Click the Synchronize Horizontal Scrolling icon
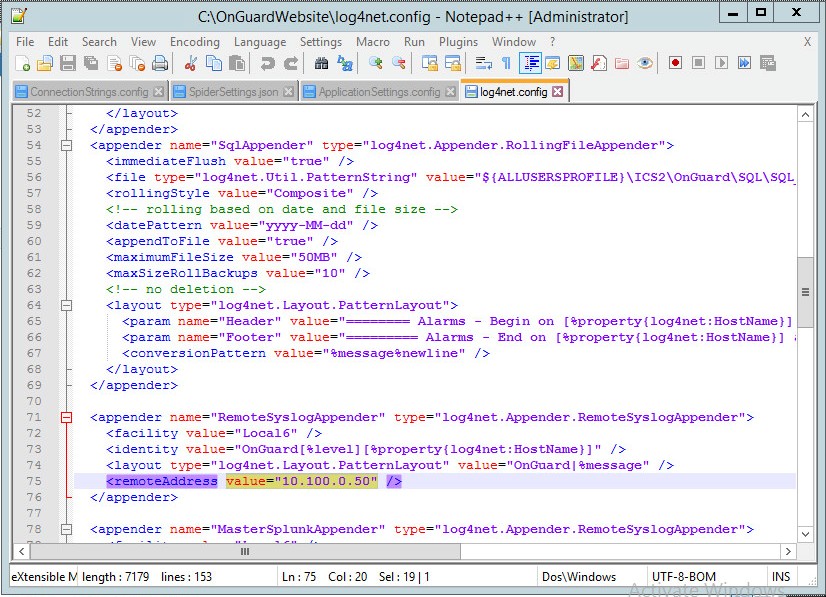The width and height of the screenshot is (826, 597). tap(453, 63)
